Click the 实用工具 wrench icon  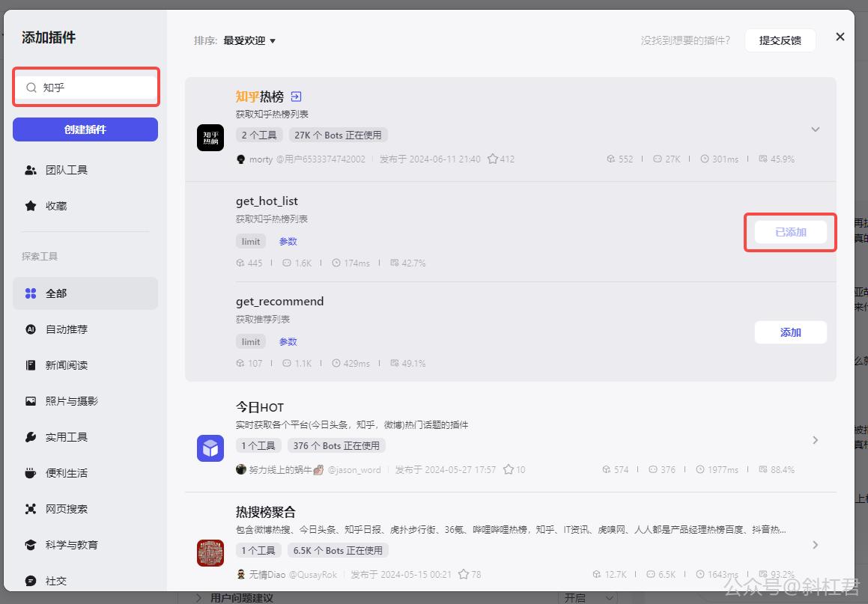pos(31,437)
